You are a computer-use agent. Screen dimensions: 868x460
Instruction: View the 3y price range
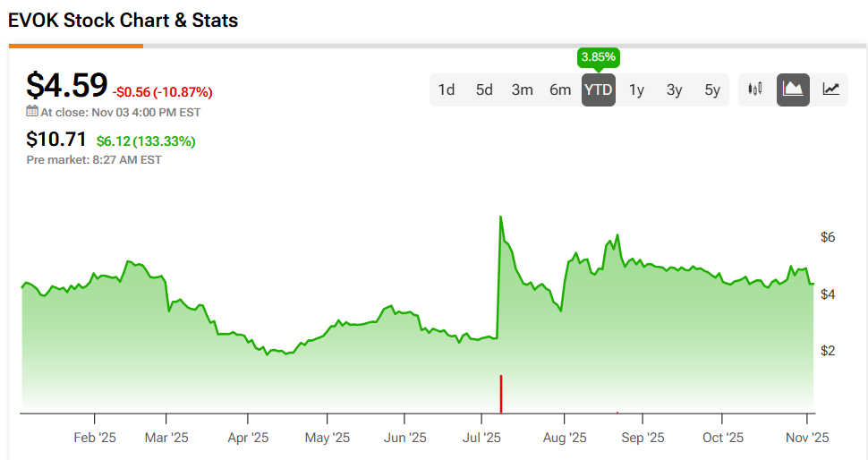(x=674, y=89)
